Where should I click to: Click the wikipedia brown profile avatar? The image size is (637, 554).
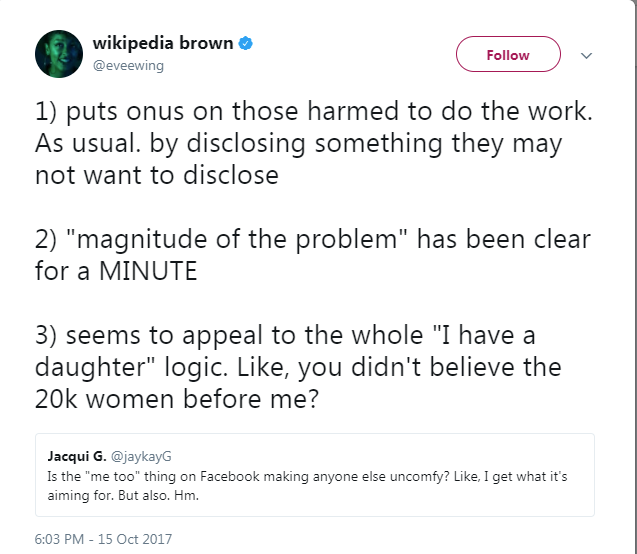click(59, 53)
